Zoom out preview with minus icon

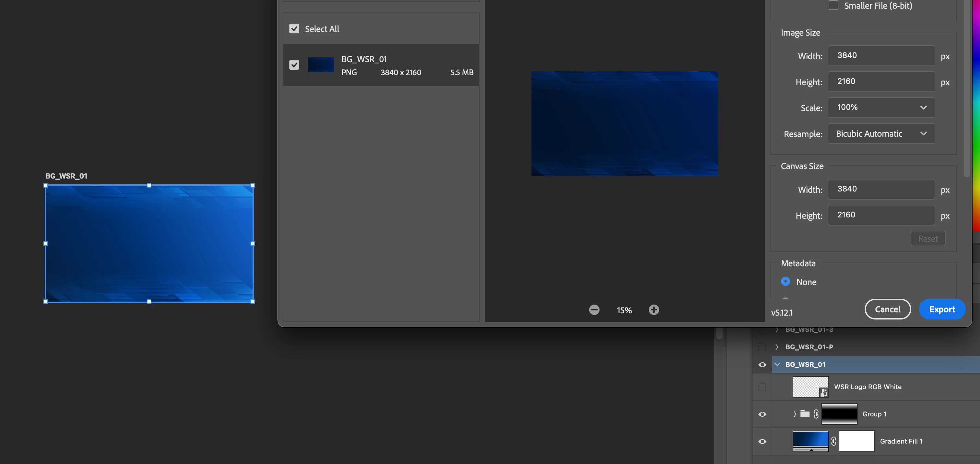(594, 309)
